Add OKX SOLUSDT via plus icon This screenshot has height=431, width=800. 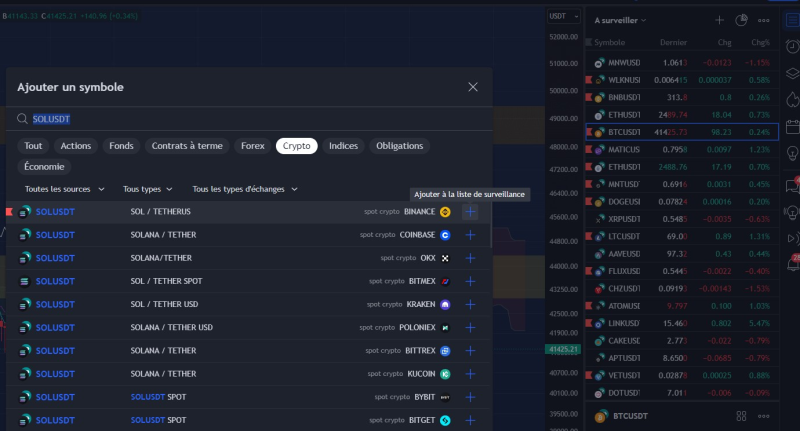click(470, 258)
